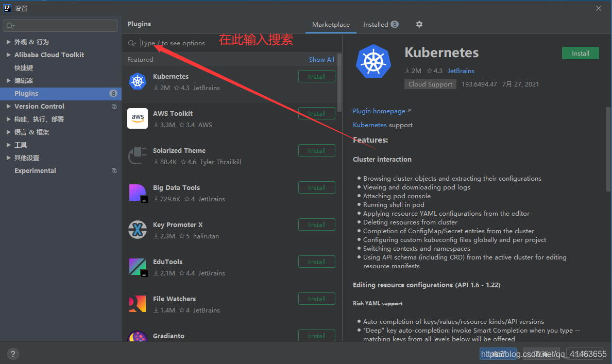
Task: Click the Solarized Theme plugin name
Action: pyautogui.click(x=179, y=150)
